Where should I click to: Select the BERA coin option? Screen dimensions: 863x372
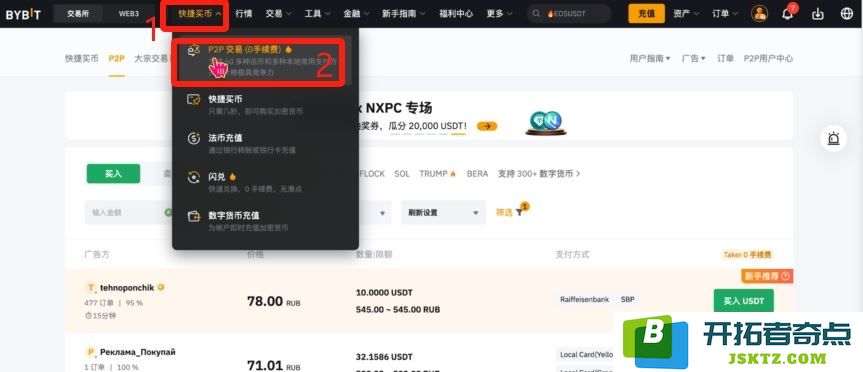[477, 173]
